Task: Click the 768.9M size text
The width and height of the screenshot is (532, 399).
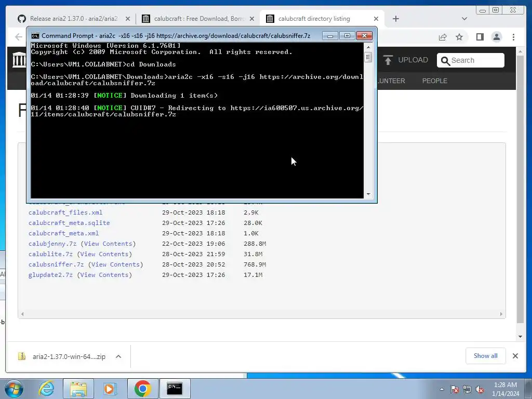Action: 255,264
